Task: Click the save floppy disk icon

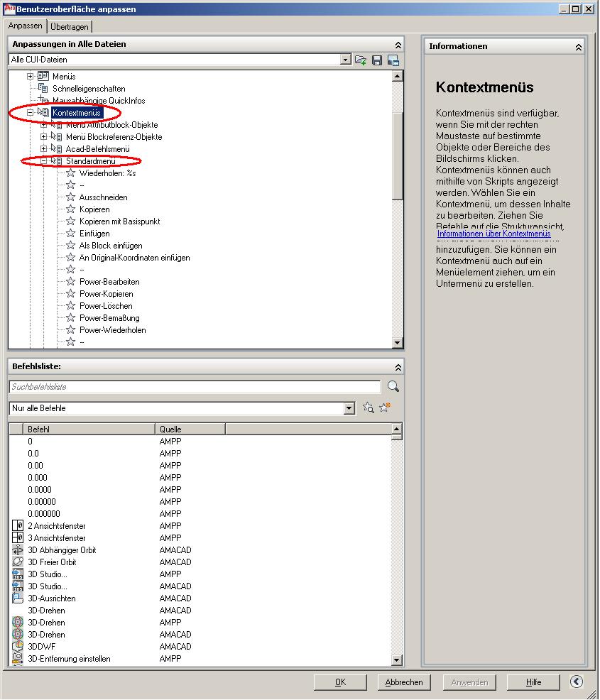Action: tap(377, 60)
